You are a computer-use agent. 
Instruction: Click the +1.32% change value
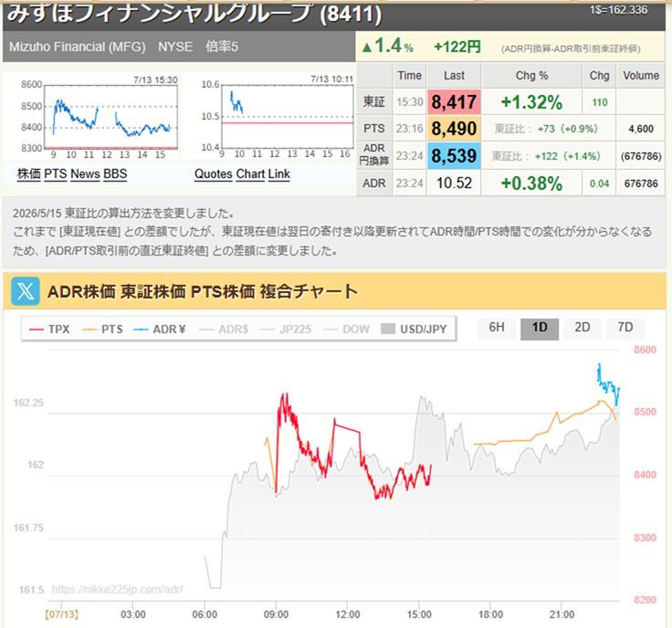[x=531, y=102]
